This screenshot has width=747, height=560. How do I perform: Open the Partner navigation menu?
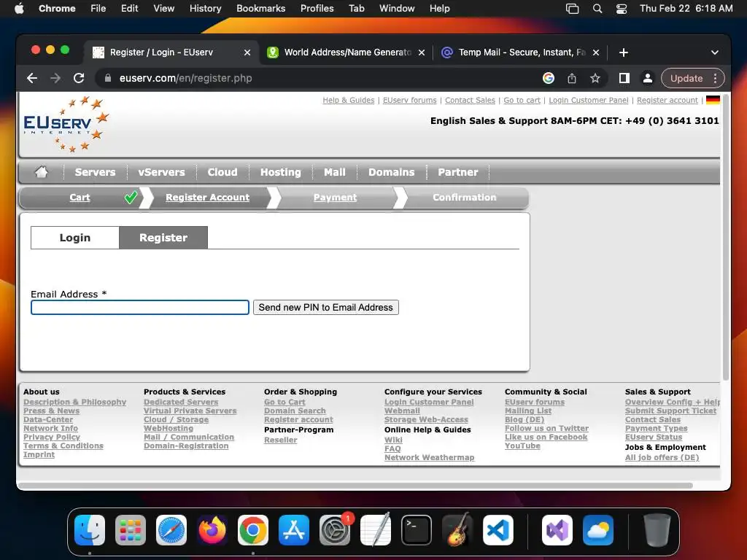pyautogui.click(x=458, y=172)
